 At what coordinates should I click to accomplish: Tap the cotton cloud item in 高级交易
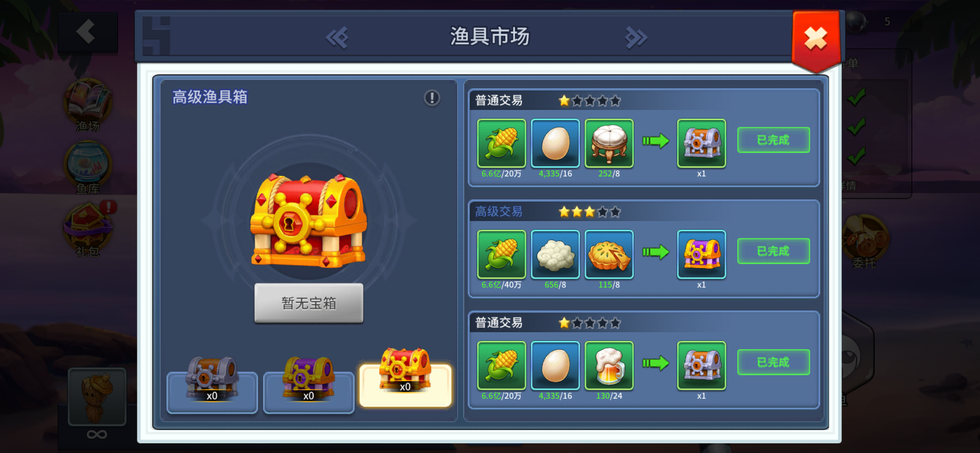click(555, 254)
